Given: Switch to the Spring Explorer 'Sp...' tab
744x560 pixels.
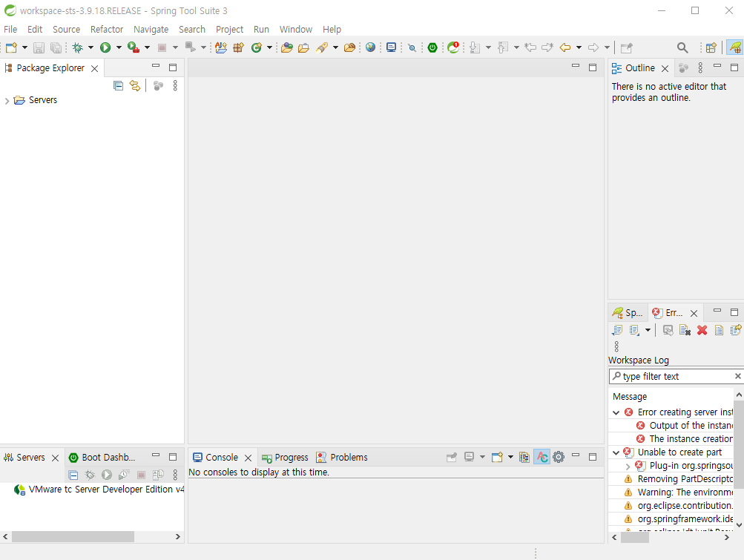Looking at the screenshot, I should point(628,313).
